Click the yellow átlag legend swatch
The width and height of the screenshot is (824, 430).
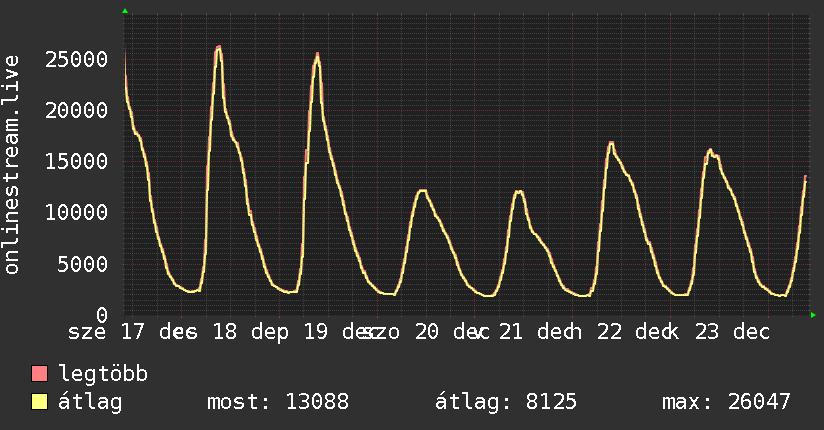point(39,401)
